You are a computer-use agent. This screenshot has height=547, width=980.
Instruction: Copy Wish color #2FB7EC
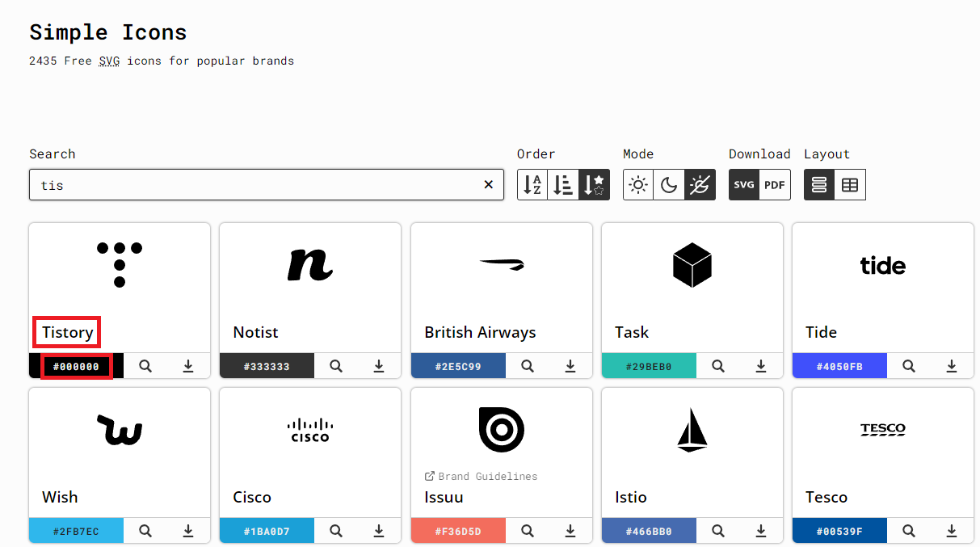coord(76,531)
